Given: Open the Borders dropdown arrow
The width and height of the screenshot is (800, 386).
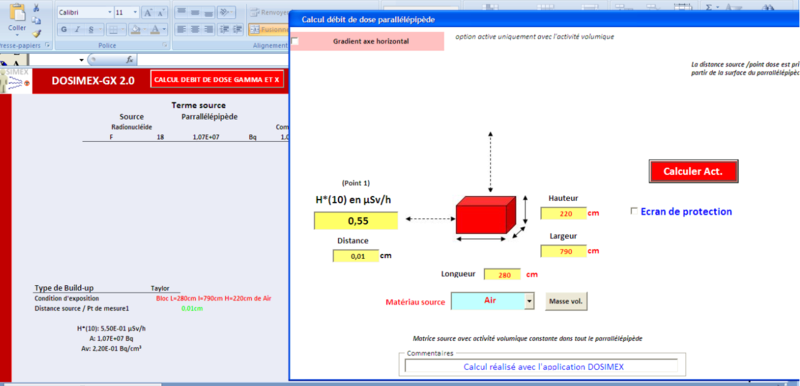Looking at the screenshot, I should pos(123,30).
